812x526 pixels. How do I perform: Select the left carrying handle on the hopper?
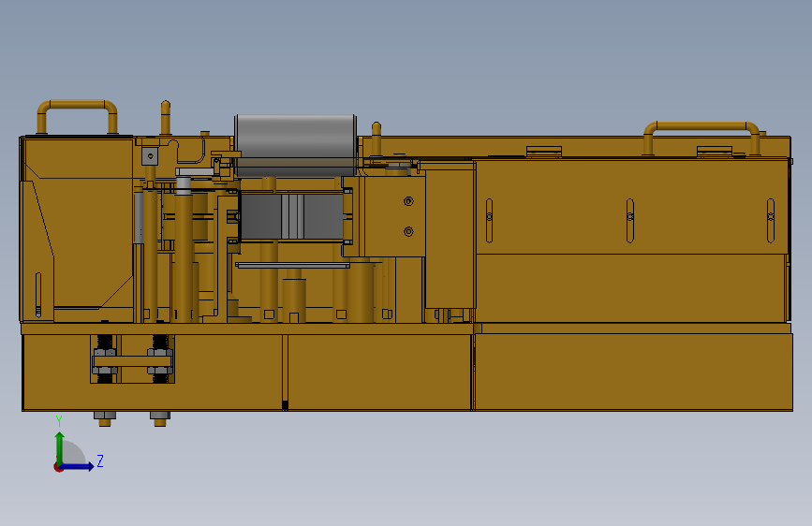(x=77, y=116)
